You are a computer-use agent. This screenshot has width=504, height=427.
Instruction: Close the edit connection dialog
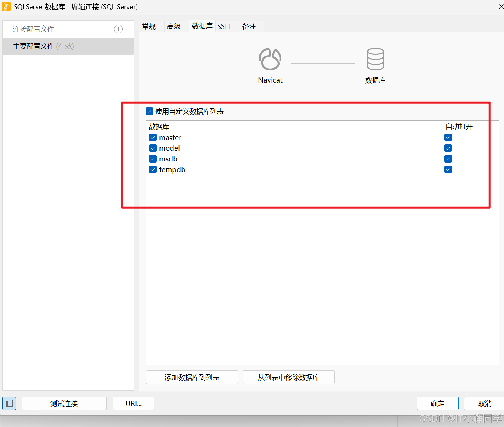click(501, 7)
